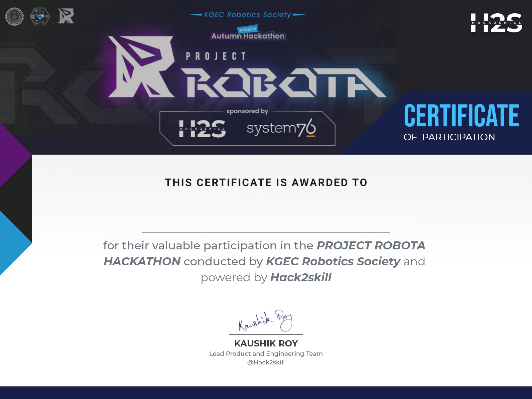Screen dimensions: 532x399
Task: Click the 'PROJECT' word above ROBOTA
Action: click(216, 56)
